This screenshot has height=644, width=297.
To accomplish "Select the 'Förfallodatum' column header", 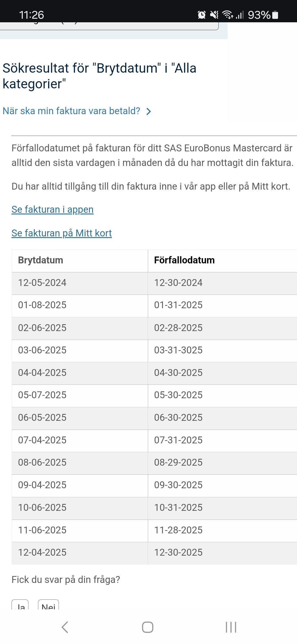I will click(184, 260).
